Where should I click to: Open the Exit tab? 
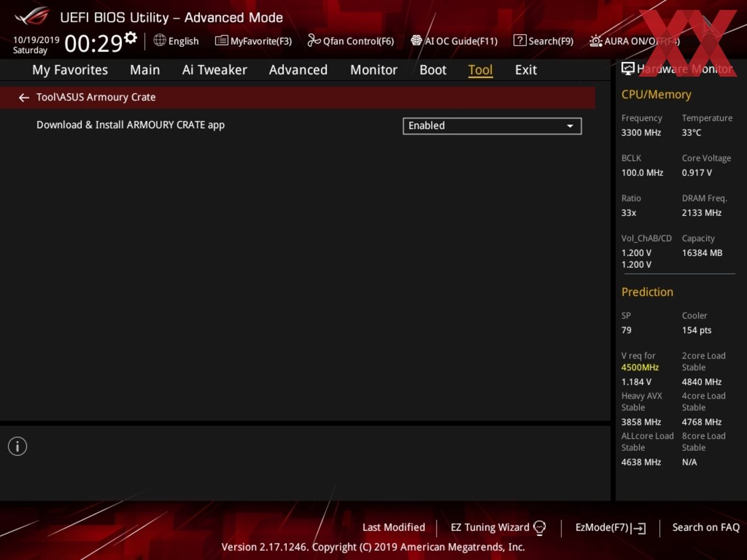tap(526, 70)
